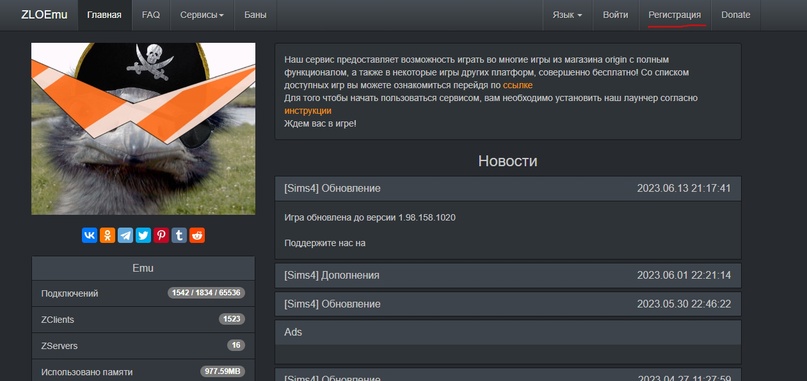Click the Ждем вас в игре! text
The width and height of the screenshot is (807, 381).
pos(320,124)
